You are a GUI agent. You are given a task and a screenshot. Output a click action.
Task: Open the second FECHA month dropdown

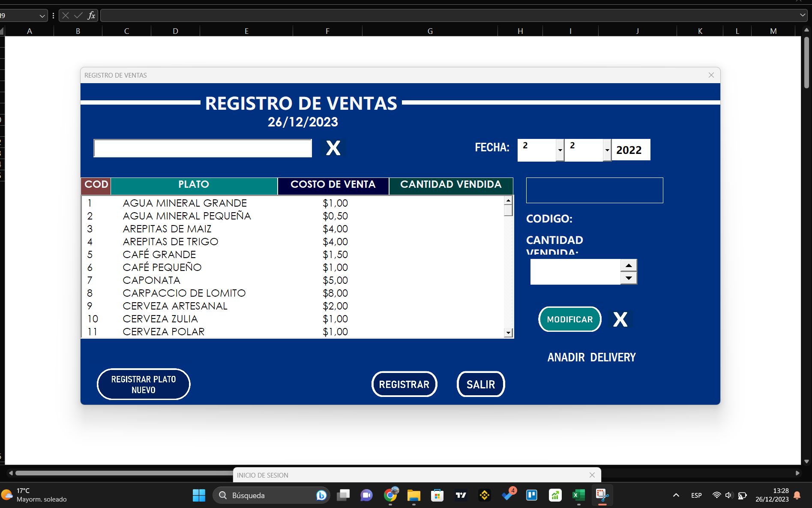coord(607,150)
